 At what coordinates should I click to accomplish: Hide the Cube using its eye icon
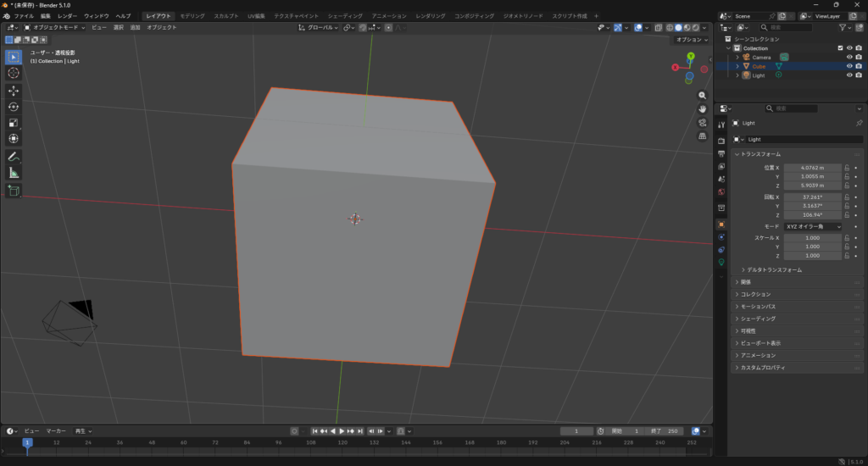pyautogui.click(x=849, y=66)
